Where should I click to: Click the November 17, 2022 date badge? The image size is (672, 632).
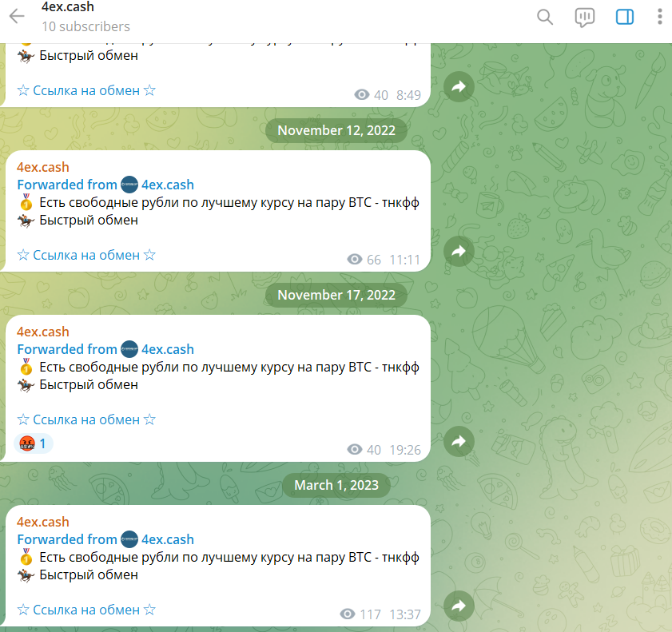[336, 295]
